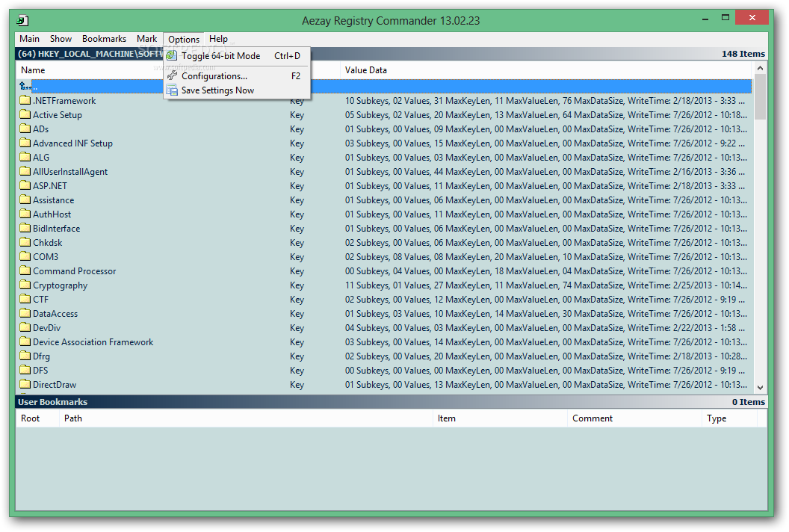Click the COM3 folder icon
This screenshot has height=532, width=789.
(25, 256)
